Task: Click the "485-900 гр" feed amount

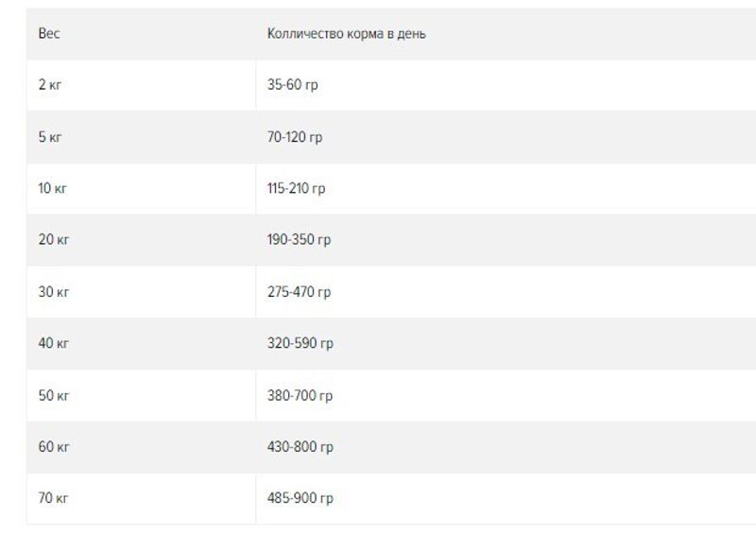Action: click(300, 498)
